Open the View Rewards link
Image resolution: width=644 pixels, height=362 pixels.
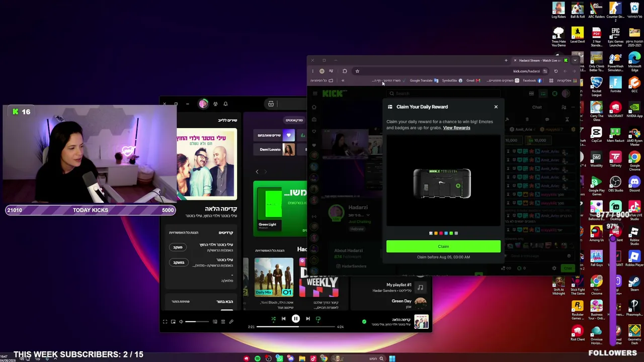point(456,128)
